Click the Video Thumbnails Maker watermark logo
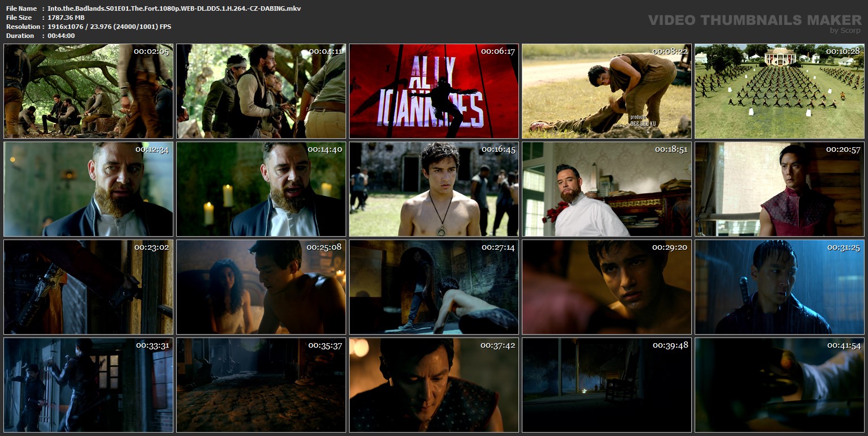The image size is (868, 436). pos(754,22)
